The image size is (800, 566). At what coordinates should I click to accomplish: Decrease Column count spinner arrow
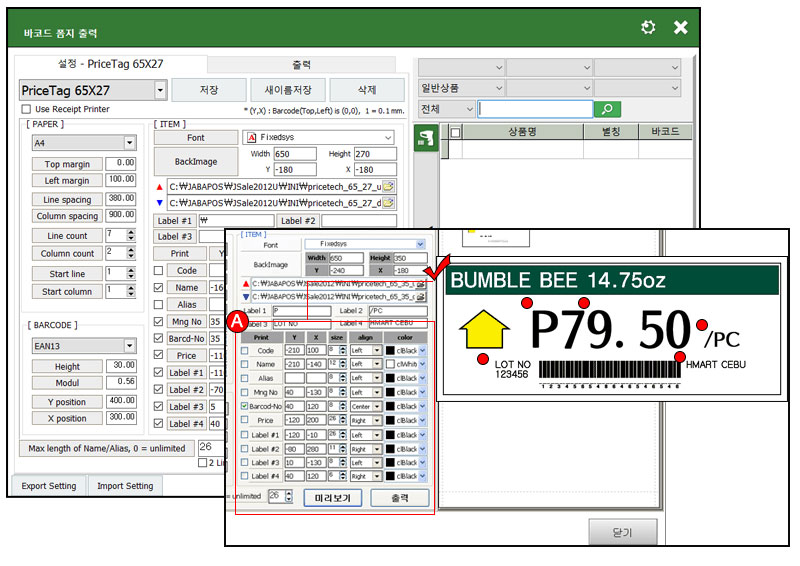tap(131, 256)
